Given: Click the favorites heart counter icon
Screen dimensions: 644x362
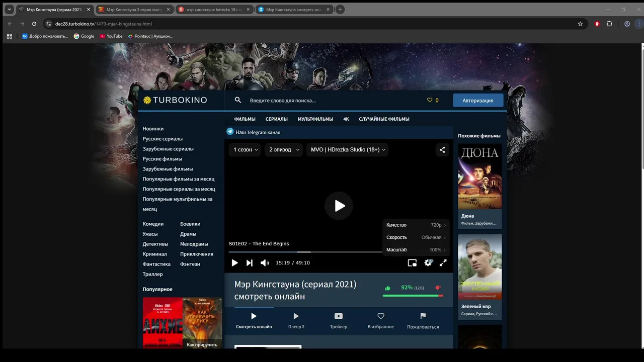Looking at the screenshot, I should (x=430, y=100).
